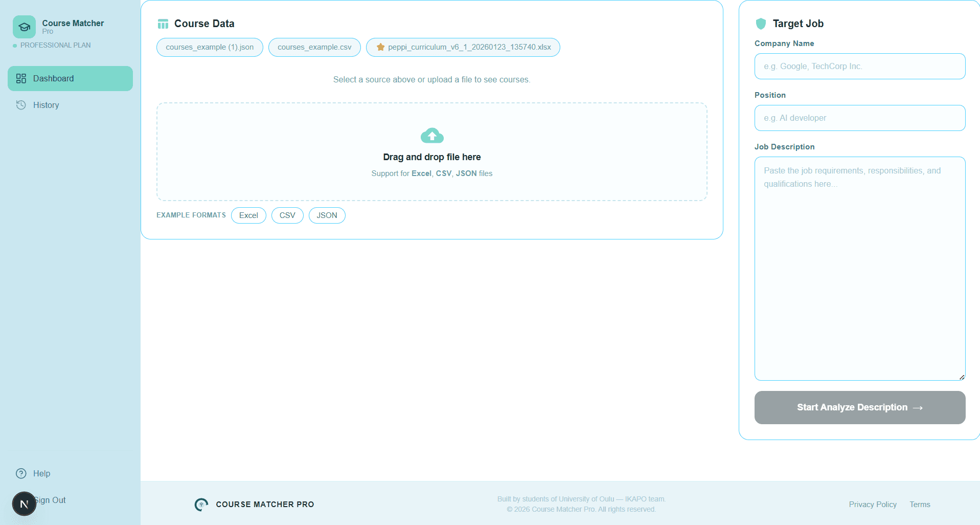Image resolution: width=980 pixels, height=525 pixels.
Task: Sign Out of the account
Action: 51,500
